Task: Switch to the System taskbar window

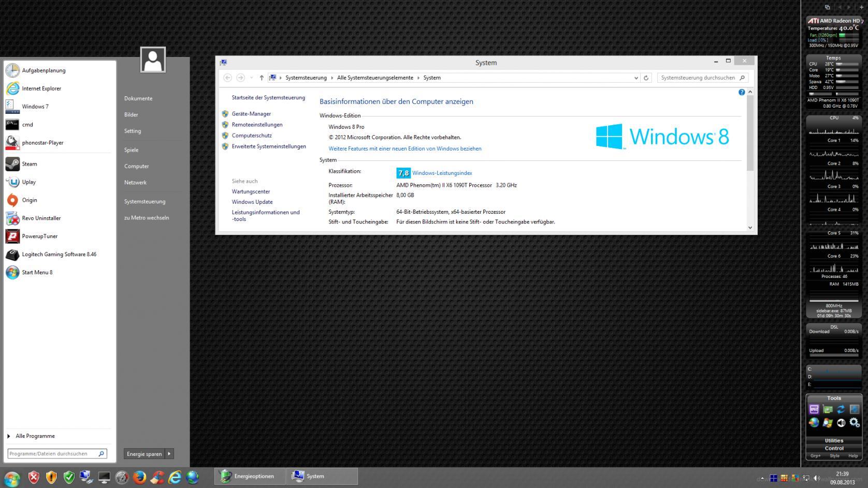Action: click(322, 476)
